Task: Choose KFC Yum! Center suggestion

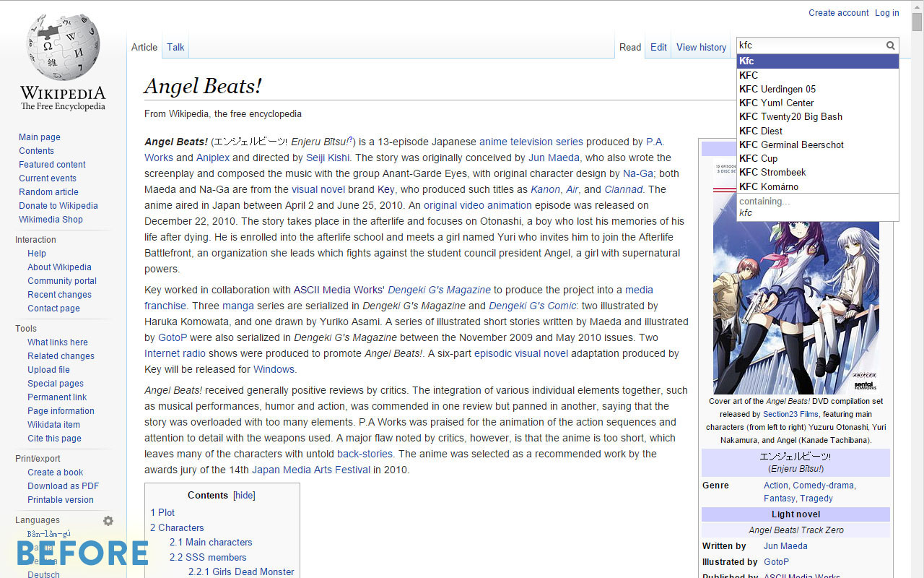Action: click(x=817, y=103)
